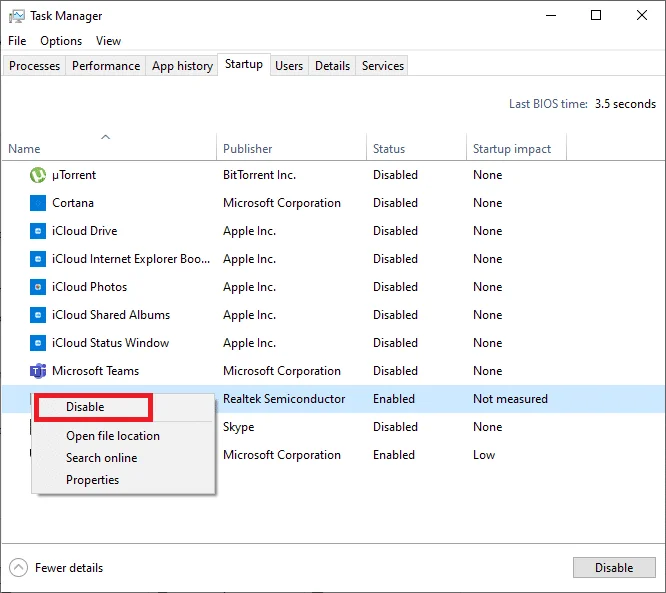666x593 pixels.
Task: Close the Task Manager window
Action: [x=642, y=15]
